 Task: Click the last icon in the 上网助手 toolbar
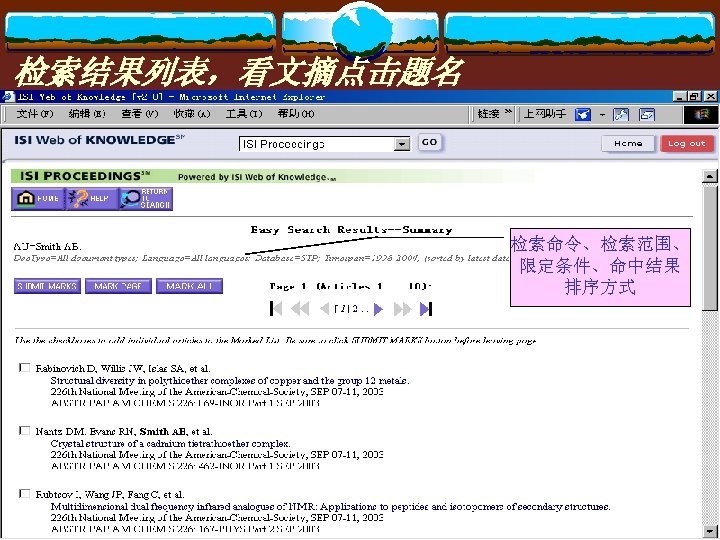tap(647, 114)
